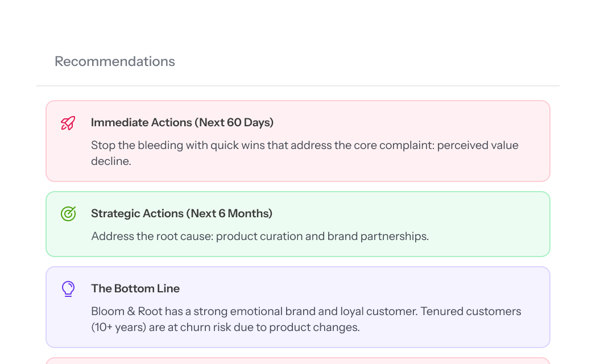
Task: Open the Strategic Actions (Next 6 Months) title
Action: pyautogui.click(x=181, y=213)
